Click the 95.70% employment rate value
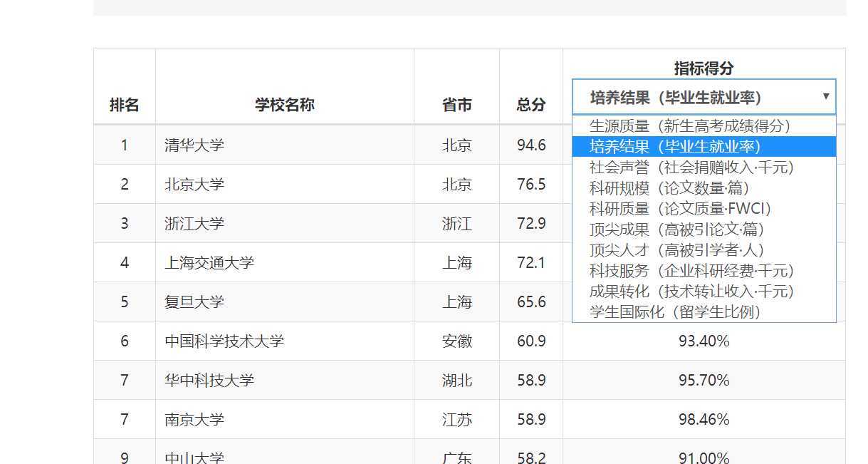This screenshot has height=464, width=868. click(704, 381)
